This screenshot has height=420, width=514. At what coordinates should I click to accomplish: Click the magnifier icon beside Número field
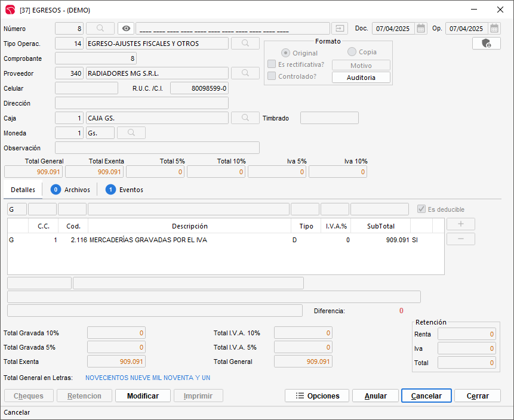coord(100,29)
